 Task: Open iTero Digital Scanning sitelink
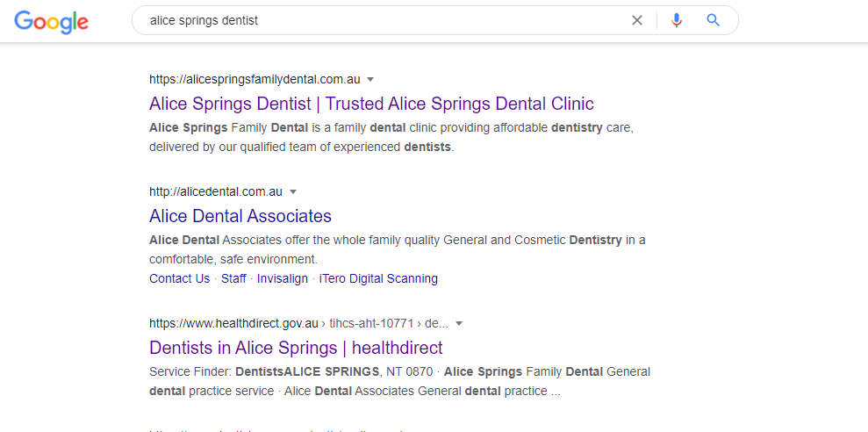click(x=378, y=278)
